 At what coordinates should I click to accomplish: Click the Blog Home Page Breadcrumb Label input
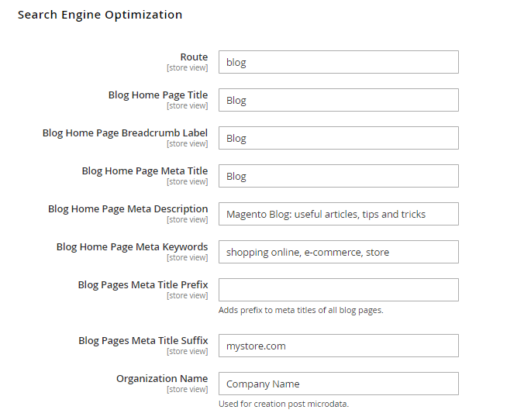pyautogui.click(x=338, y=138)
